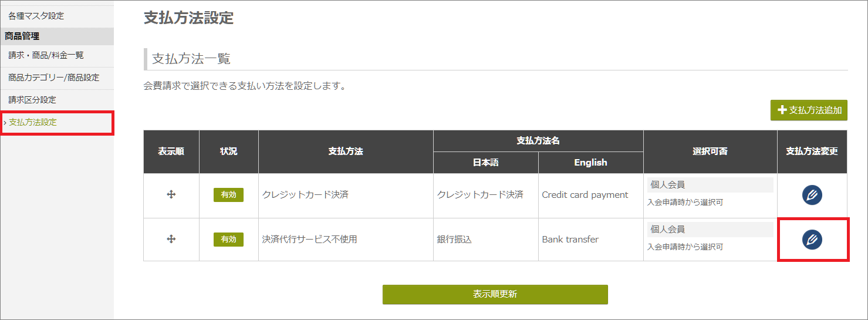Click the 支払方法変更 column header
The width and height of the screenshot is (868, 320).
click(812, 151)
